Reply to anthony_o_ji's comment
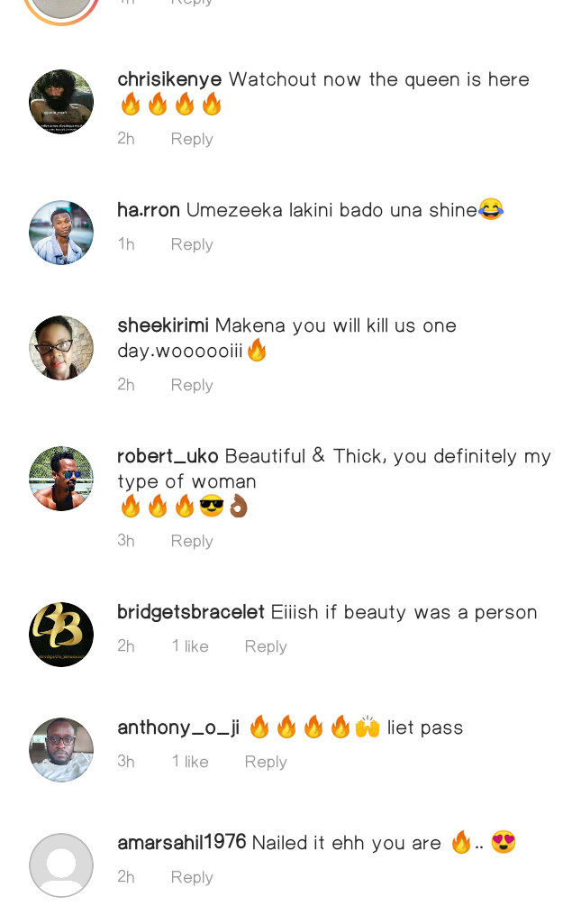 coord(266,762)
